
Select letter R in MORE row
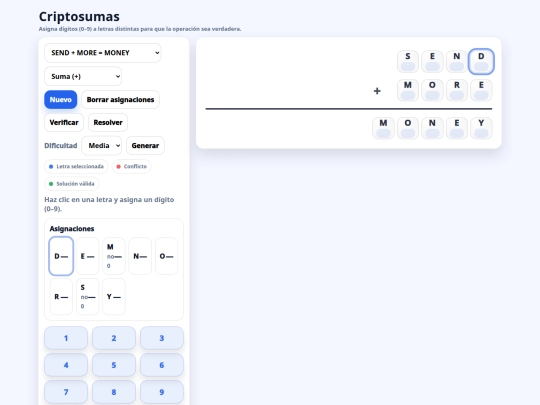pos(457,90)
